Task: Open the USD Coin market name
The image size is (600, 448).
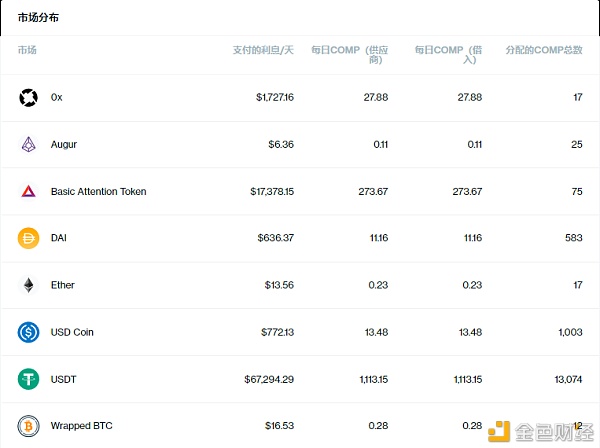Action: [72, 332]
